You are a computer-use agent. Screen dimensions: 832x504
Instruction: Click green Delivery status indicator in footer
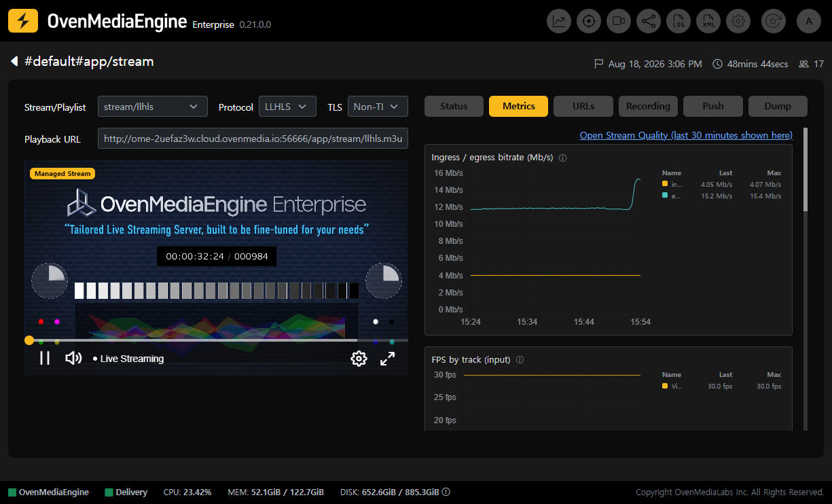pos(109,492)
